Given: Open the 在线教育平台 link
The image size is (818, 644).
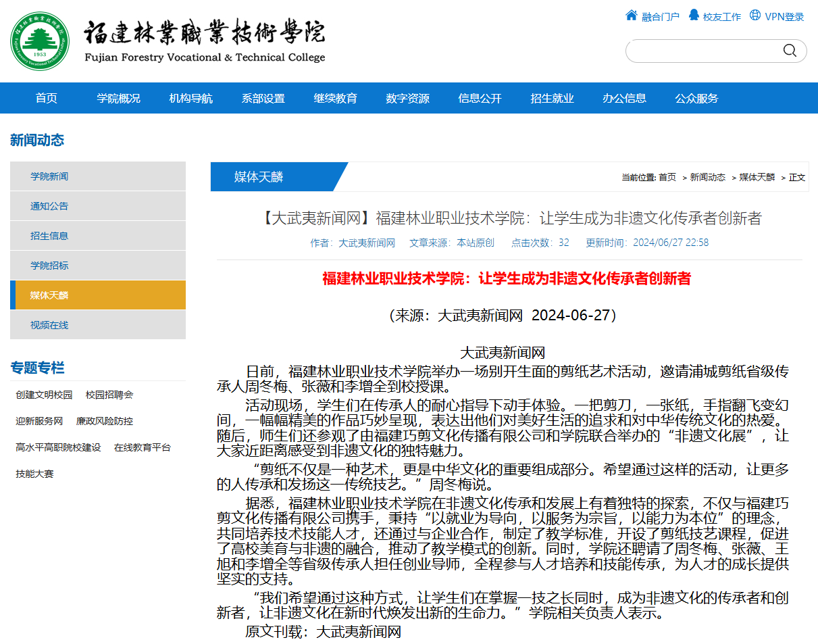Looking at the screenshot, I should pos(143,447).
